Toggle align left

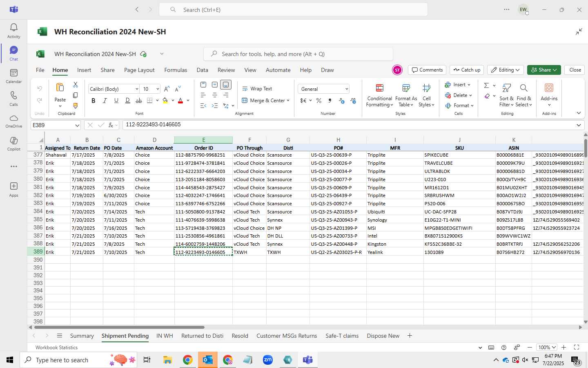point(203,95)
